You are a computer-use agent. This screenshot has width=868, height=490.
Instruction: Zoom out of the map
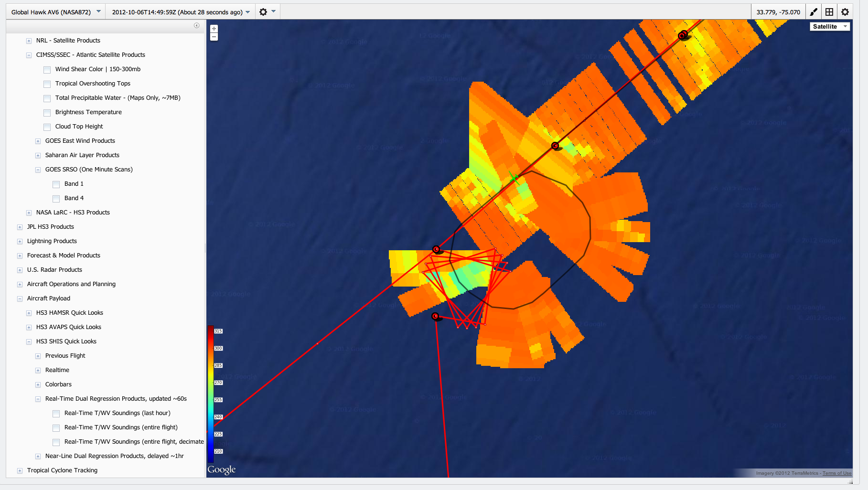coord(214,37)
